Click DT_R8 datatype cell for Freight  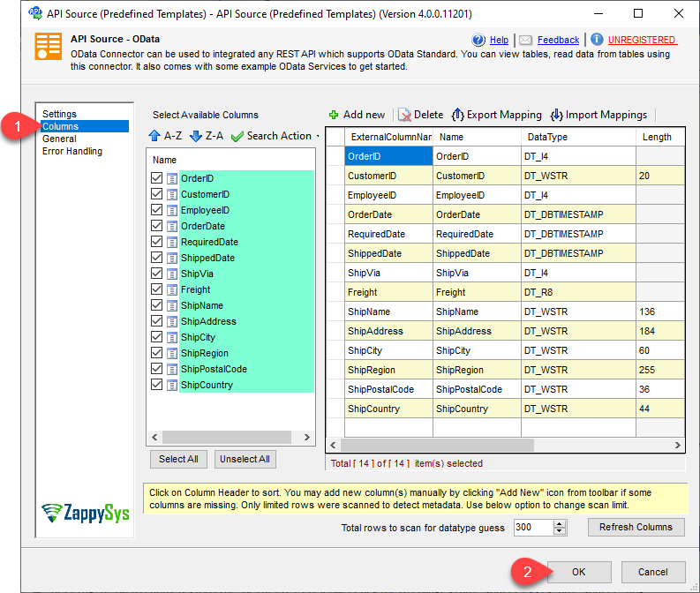coord(578,292)
